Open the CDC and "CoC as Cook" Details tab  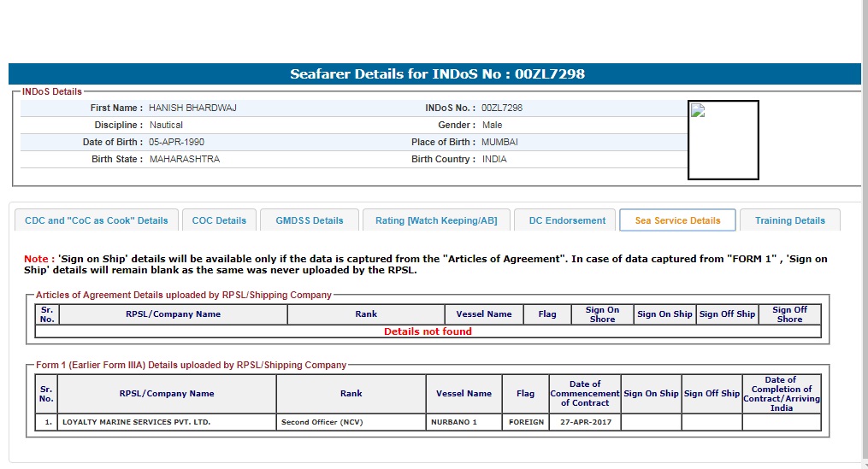click(97, 220)
